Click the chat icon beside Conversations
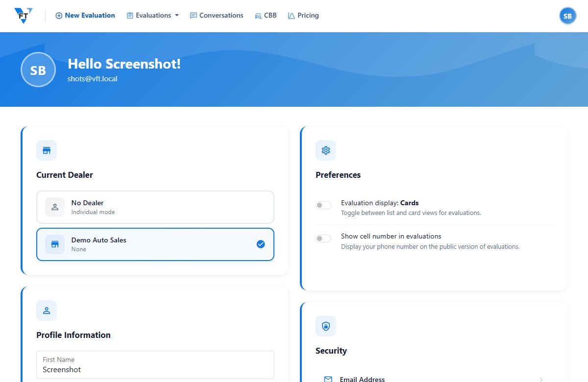 [x=194, y=16]
